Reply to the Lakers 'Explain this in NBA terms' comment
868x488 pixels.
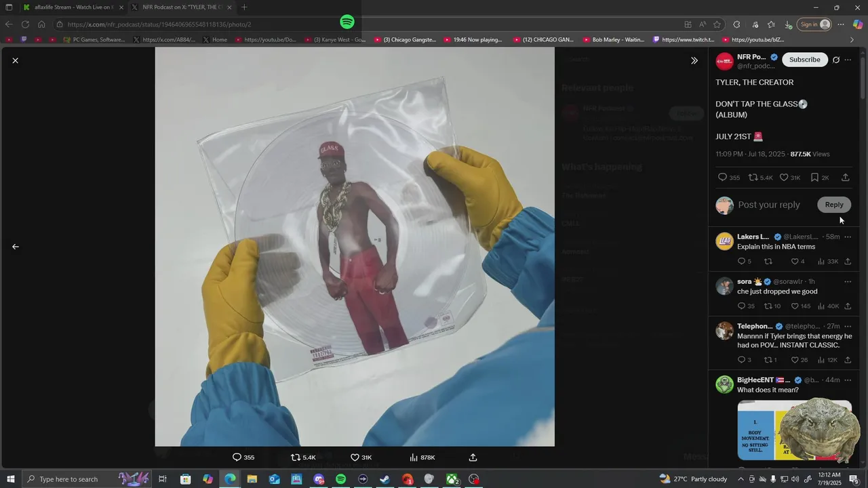click(x=744, y=262)
